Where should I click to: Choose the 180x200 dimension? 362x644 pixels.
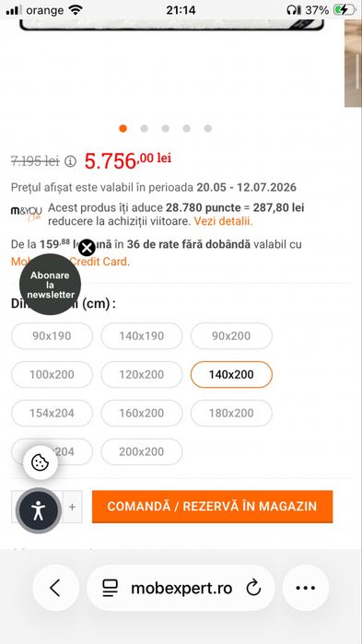click(x=231, y=413)
